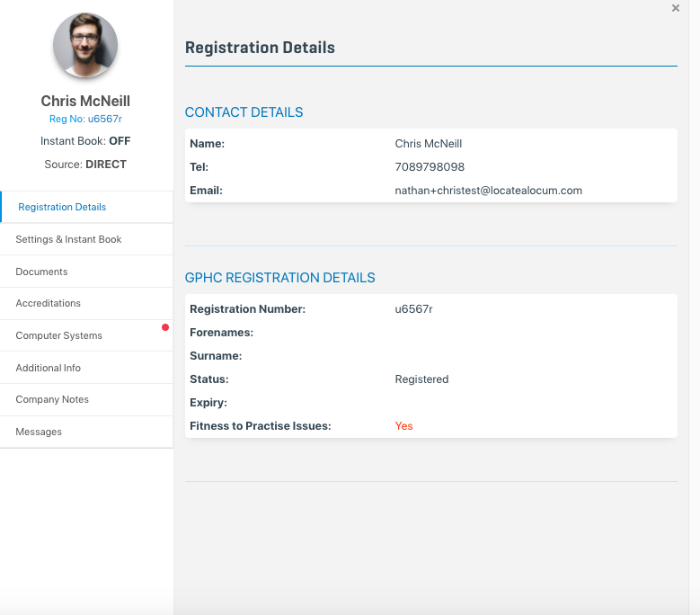
Task: View the Company Notes tab
Action: pos(52,399)
